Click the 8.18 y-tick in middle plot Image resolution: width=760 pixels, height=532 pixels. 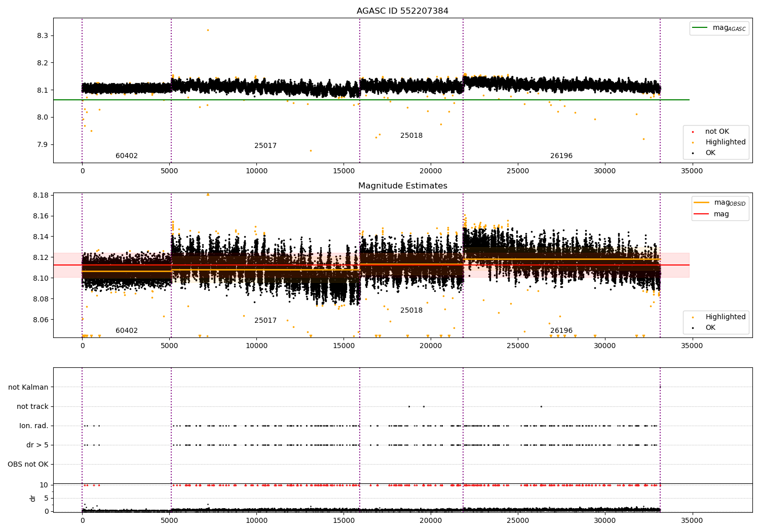click(41, 196)
